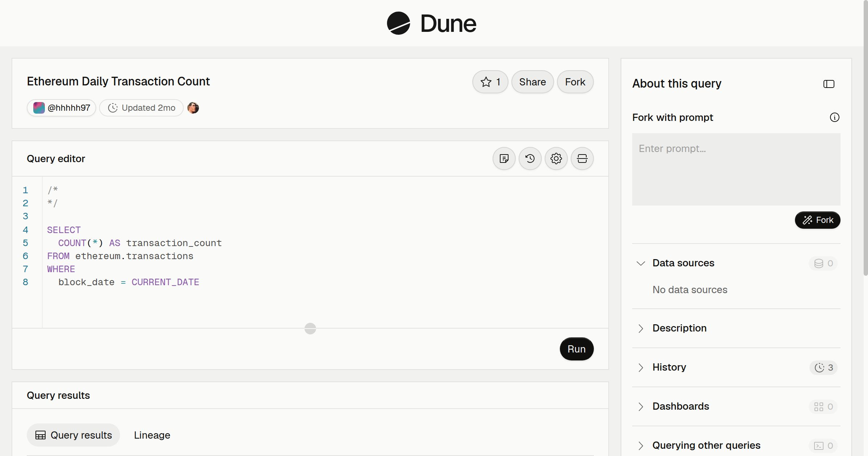This screenshot has width=868, height=456.
Task: Click the Dashboards count badge
Action: pos(824,406)
